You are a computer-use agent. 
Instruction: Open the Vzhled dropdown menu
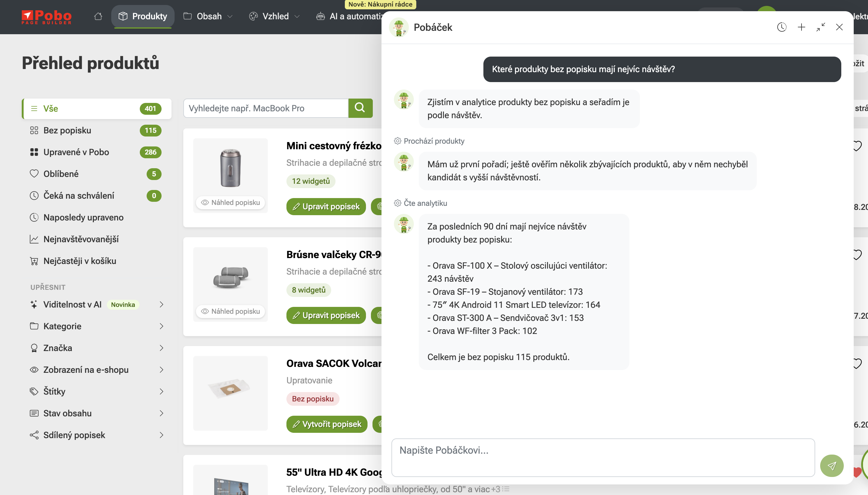pos(274,16)
